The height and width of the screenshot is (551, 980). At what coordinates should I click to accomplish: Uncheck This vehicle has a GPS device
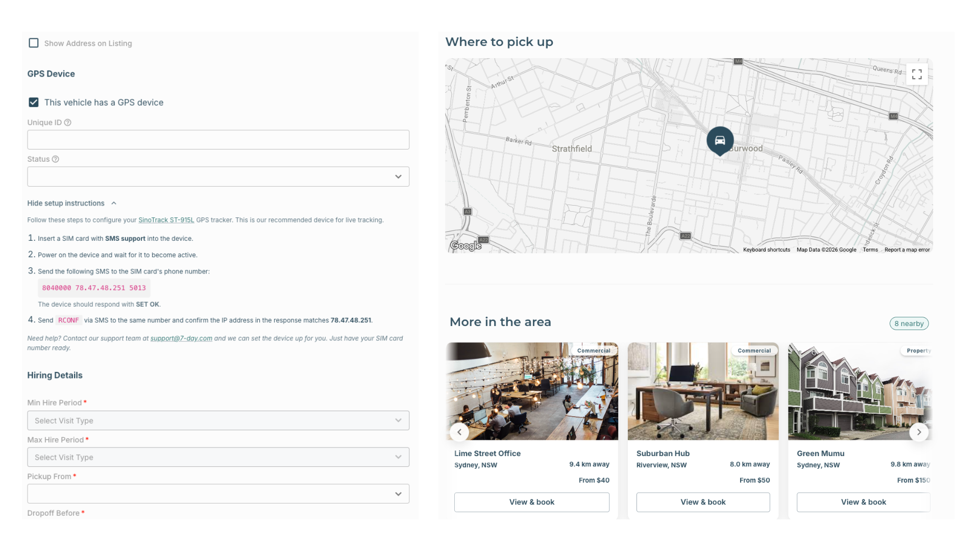[x=34, y=103]
